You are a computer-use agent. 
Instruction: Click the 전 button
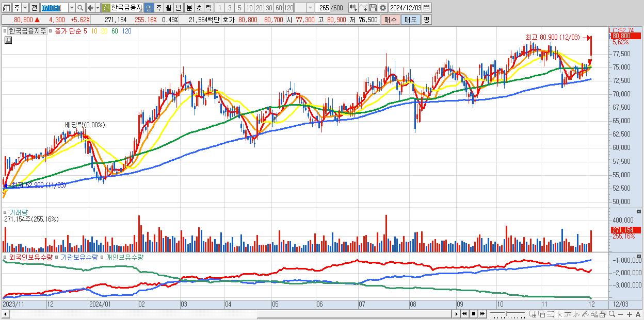click(34, 8)
